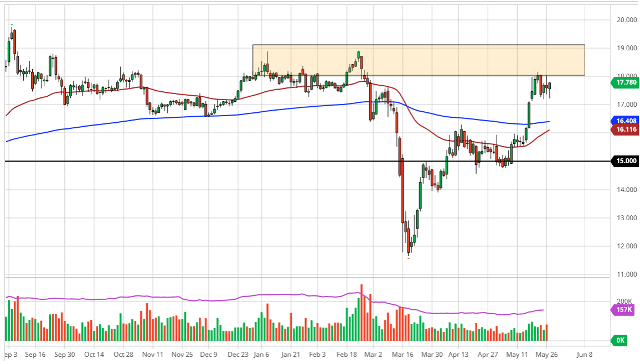Viewport: 640px width, 364px height.
Task: Click the 13.000 price axis label
Action: pyautogui.click(x=626, y=217)
